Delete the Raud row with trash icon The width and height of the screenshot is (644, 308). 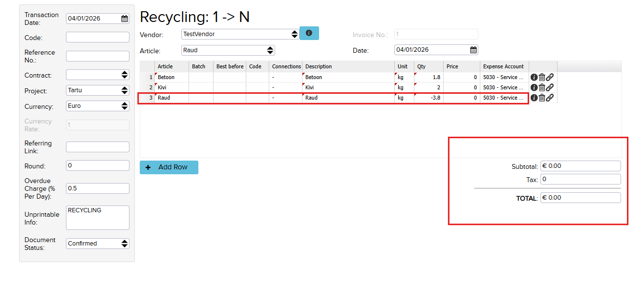click(542, 98)
